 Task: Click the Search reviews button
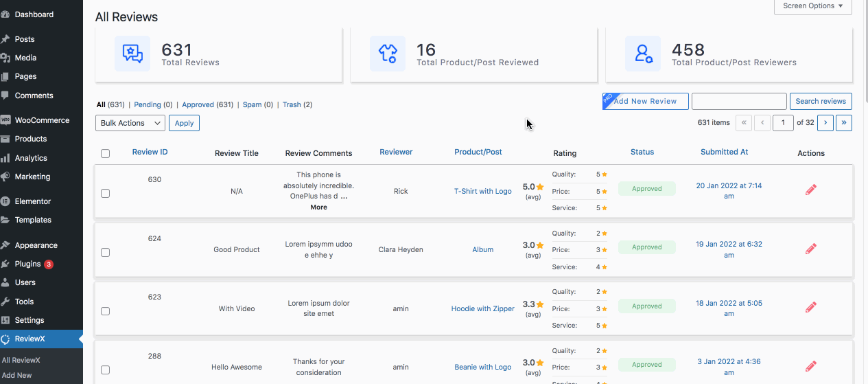pos(821,101)
